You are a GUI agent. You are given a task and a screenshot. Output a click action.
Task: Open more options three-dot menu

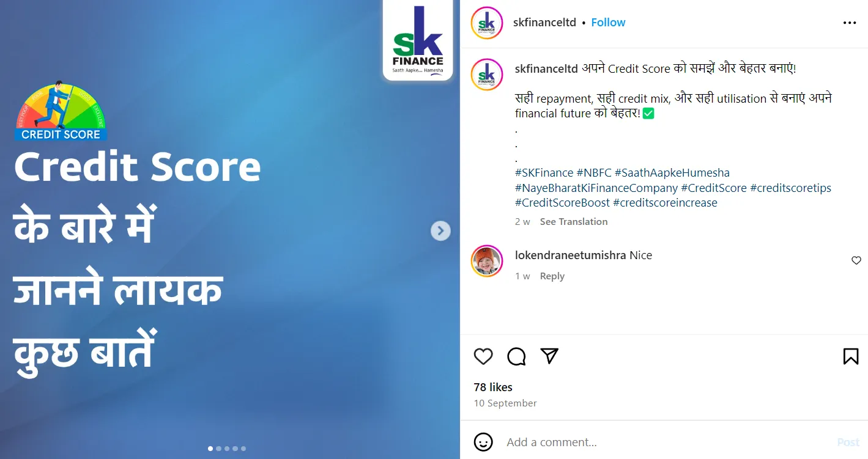coord(850,23)
